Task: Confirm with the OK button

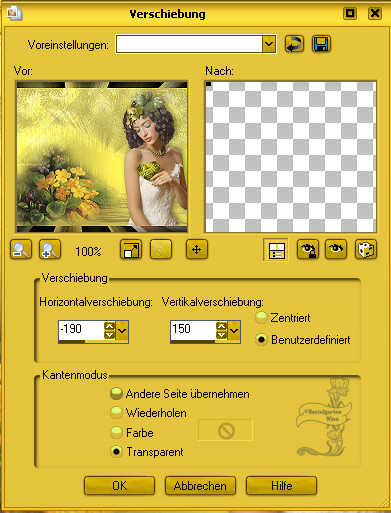Action: point(119,486)
